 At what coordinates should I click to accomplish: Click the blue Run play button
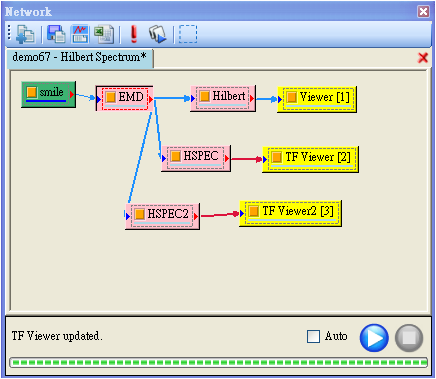[374, 338]
